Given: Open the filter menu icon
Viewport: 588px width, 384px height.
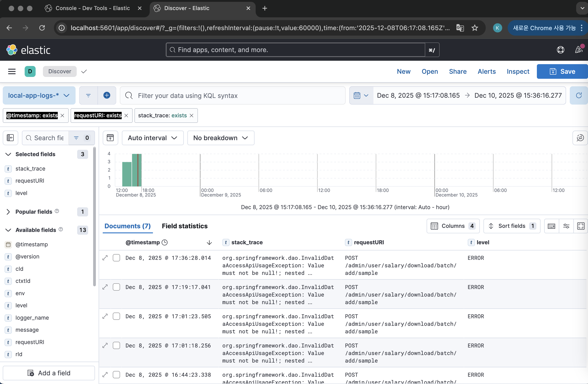Looking at the screenshot, I should click(88, 95).
